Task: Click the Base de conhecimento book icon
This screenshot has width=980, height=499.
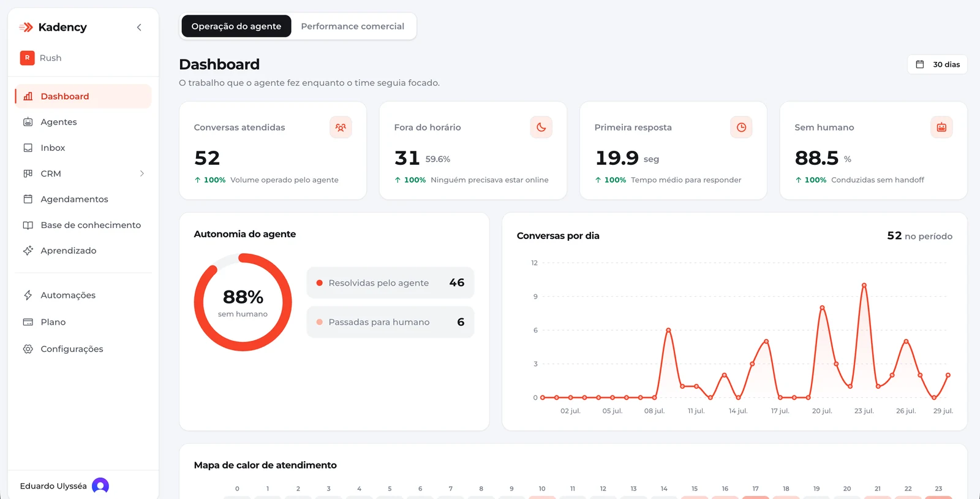Action: (x=28, y=225)
